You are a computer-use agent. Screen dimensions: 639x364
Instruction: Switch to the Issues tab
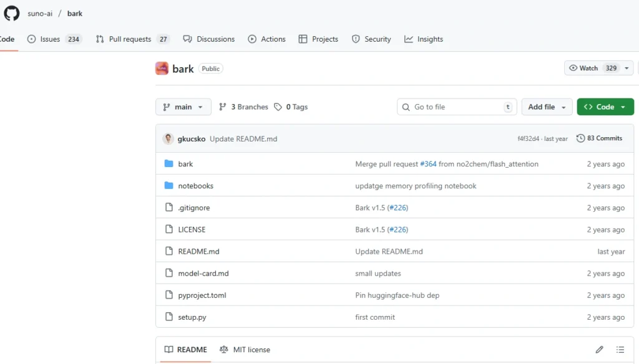pyautogui.click(x=54, y=39)
